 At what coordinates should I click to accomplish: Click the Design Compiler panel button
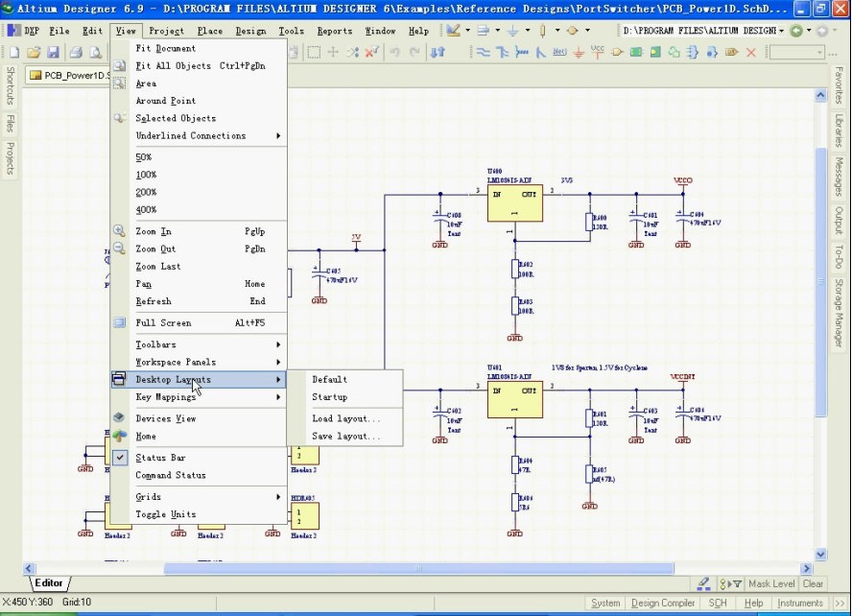pyautogui.click(x=663, y=603)
